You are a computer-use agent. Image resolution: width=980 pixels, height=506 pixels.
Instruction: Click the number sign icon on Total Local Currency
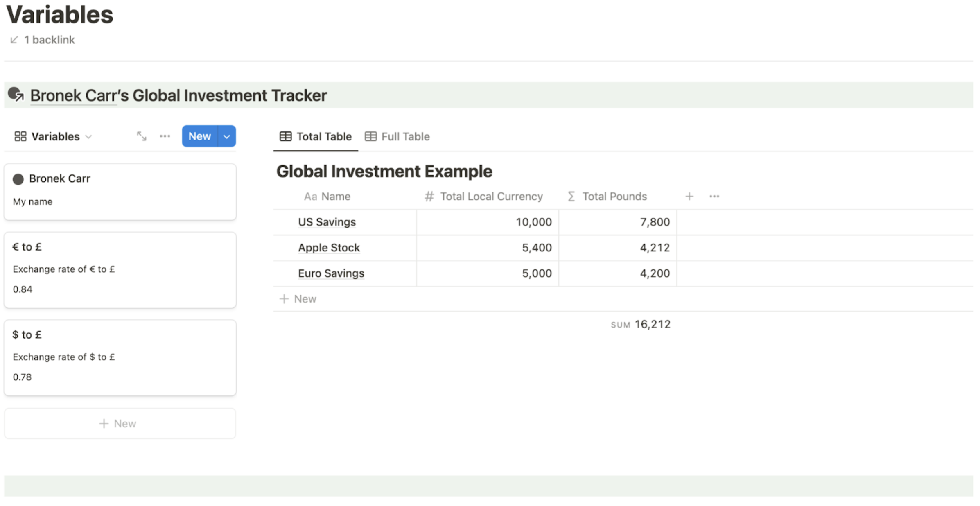(429, 196)
